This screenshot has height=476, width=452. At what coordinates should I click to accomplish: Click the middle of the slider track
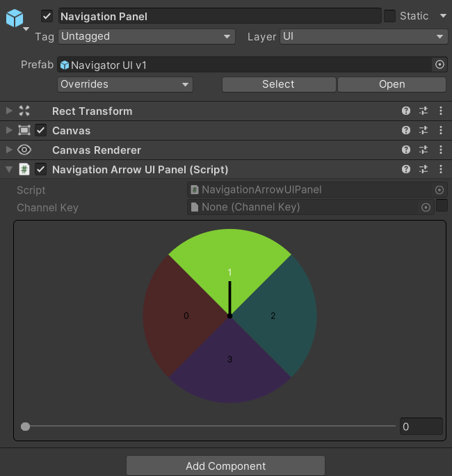208,426
